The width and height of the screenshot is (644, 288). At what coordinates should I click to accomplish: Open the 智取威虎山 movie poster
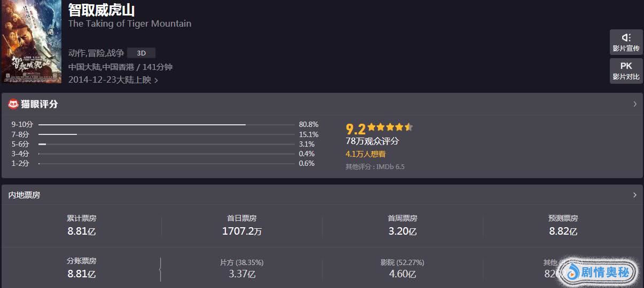point(31,42)
